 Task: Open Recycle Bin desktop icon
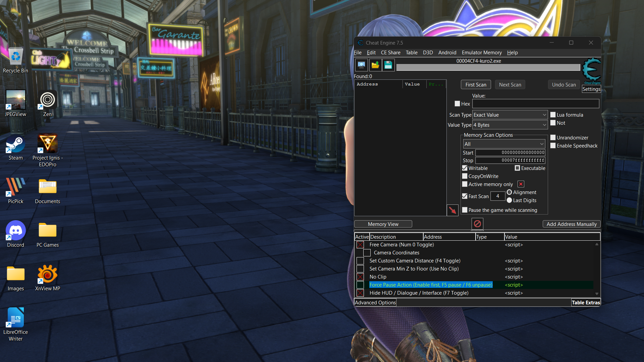pyautogui.click(x=15, y=60)
